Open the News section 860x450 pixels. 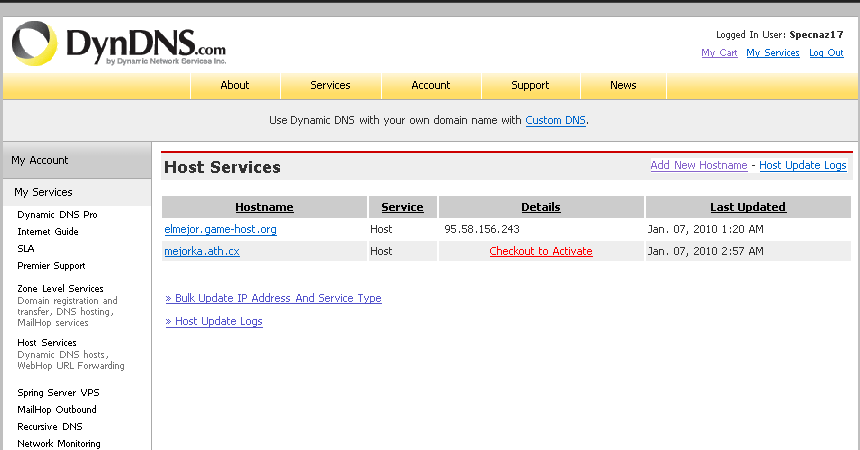pyautogui.click(x=623, y=85)
